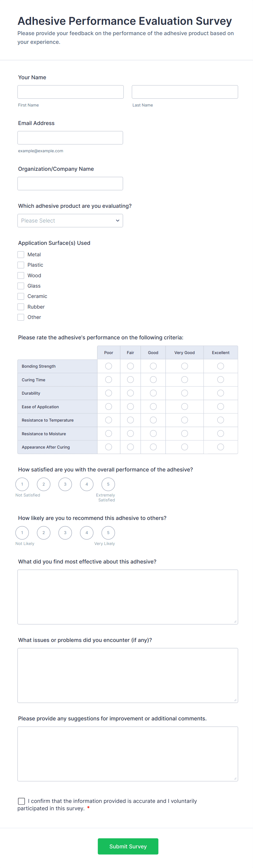253x868 pixels.
Task: Select 5 for overall satisfaction
Action: coord(108,484)
